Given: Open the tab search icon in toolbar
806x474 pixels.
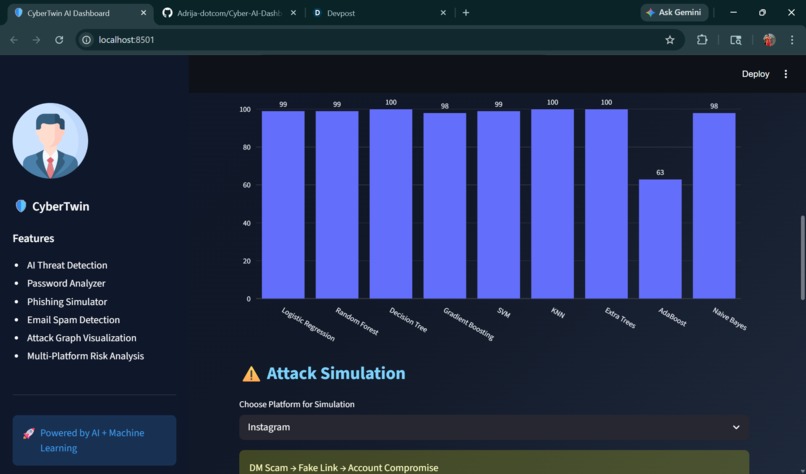Looking at the screenshot, I should pyautogui.click(x=736, y=40).
